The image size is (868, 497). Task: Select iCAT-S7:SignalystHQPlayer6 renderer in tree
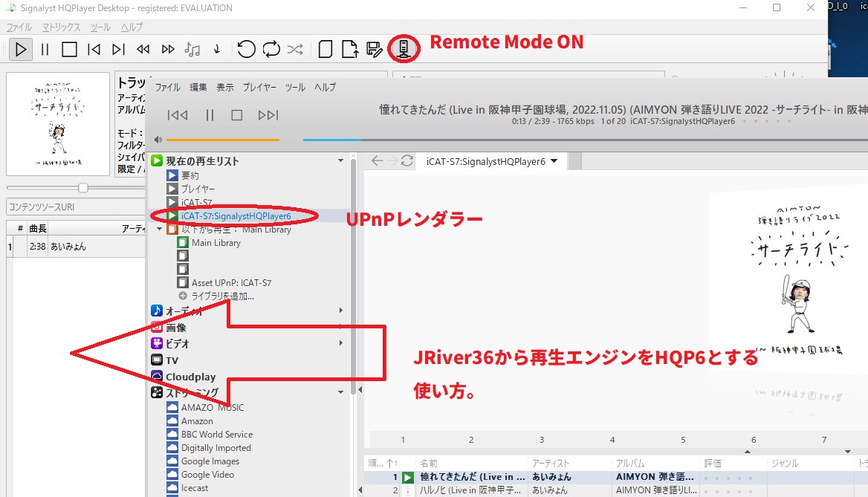[236, 216]
